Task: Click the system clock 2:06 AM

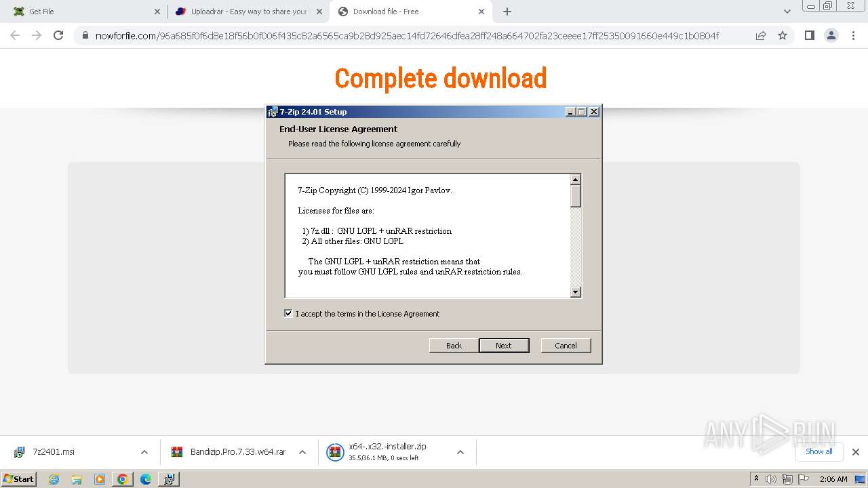Action: click(x=833, y=479)
